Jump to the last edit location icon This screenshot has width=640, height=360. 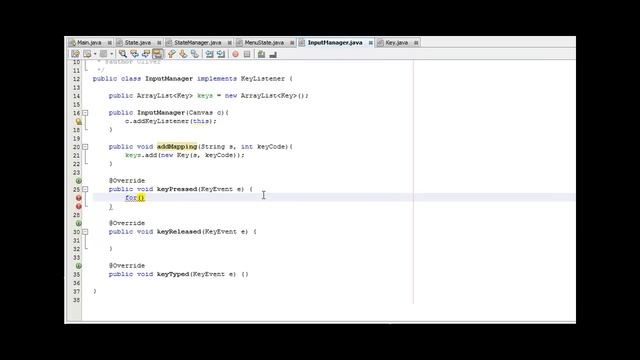[75, 54]
